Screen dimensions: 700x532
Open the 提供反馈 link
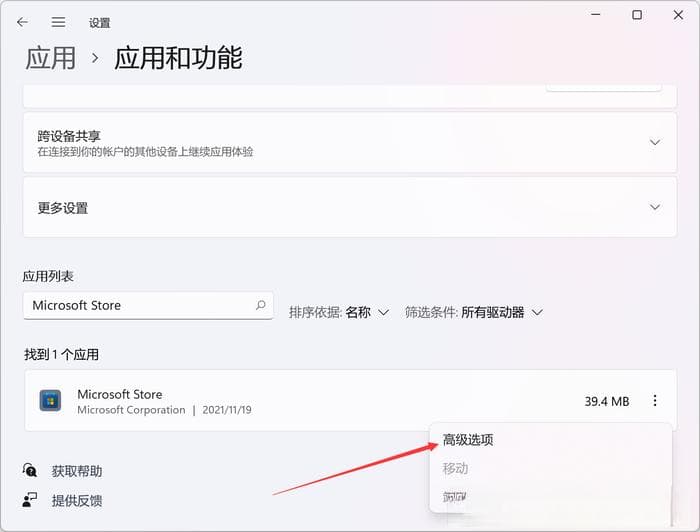[x=77, y=501]
